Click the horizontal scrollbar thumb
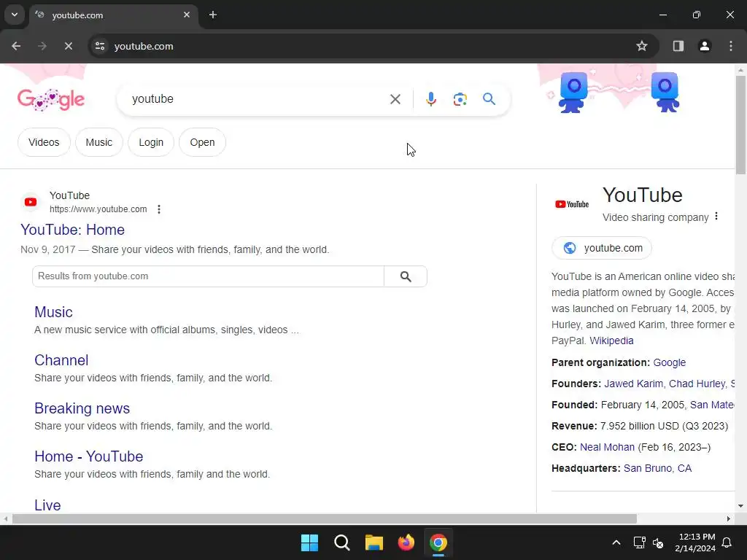This screenshot has width=747, height=560. [325, 518]
